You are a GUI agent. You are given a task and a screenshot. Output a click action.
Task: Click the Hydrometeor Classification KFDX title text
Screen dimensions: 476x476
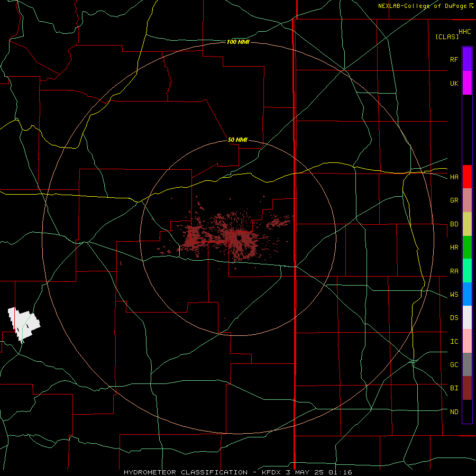pos(237,472)
